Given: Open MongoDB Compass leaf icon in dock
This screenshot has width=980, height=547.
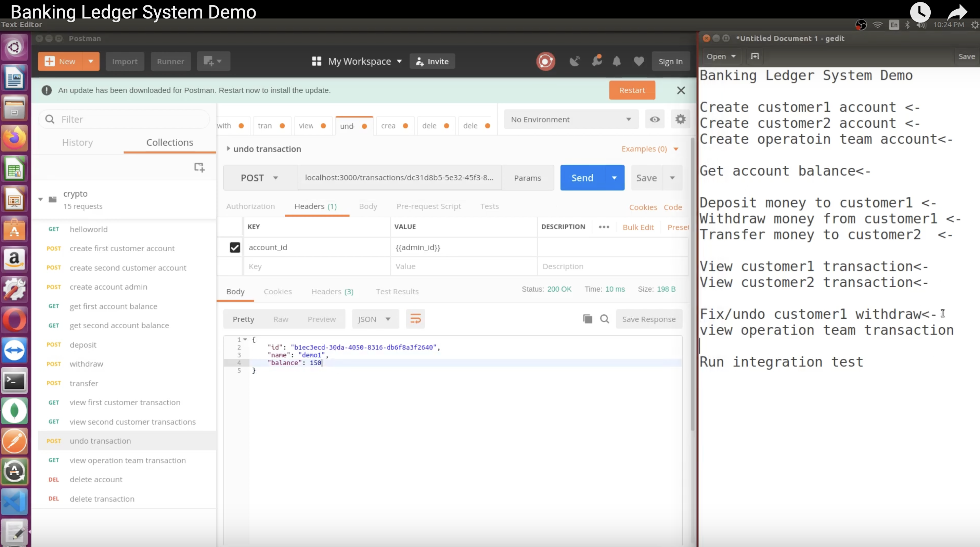Looking at the screenshot, I should [14, 411].
